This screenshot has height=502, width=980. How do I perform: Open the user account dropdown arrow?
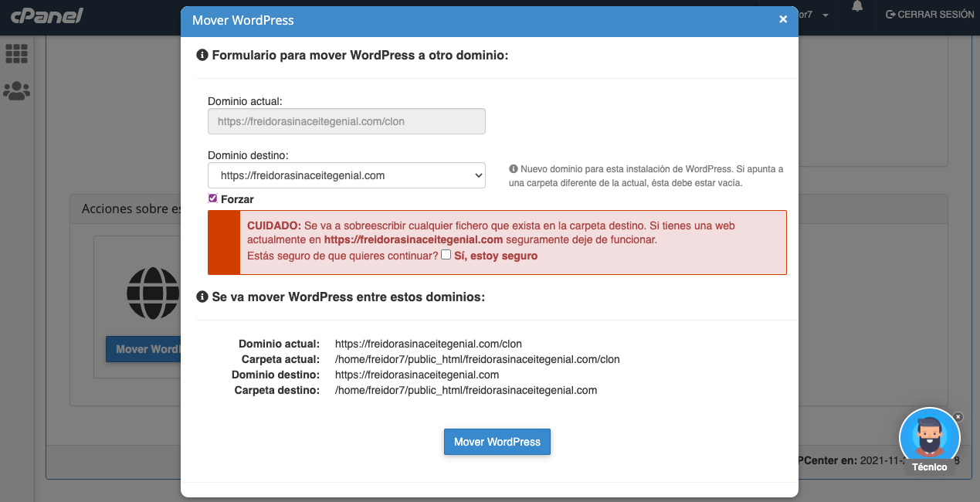point(826,15)
